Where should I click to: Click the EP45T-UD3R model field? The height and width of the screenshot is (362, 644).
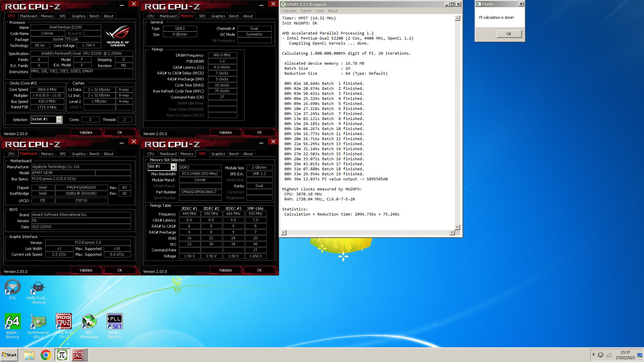click(63, 173)
